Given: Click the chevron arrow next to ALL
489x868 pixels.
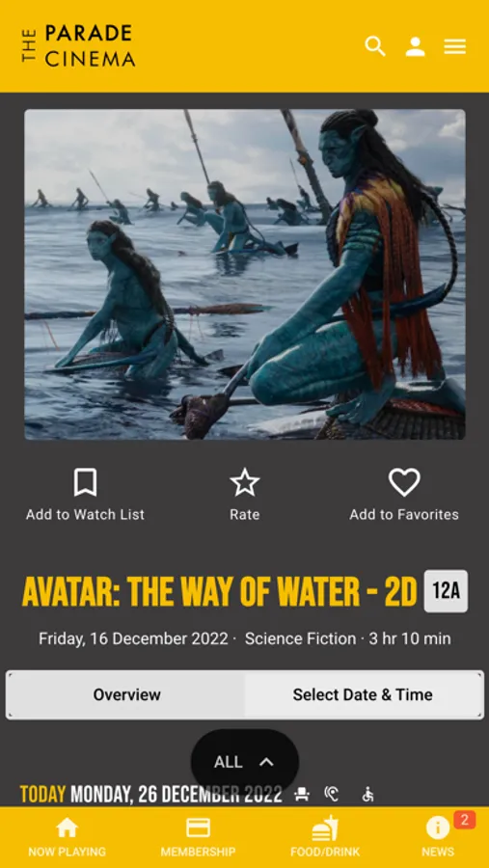Looking at the screenshot, I should tap(266, 762).
